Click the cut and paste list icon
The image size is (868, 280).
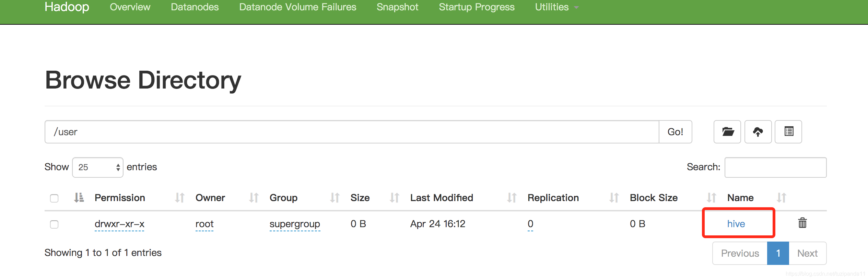point(789,132)
